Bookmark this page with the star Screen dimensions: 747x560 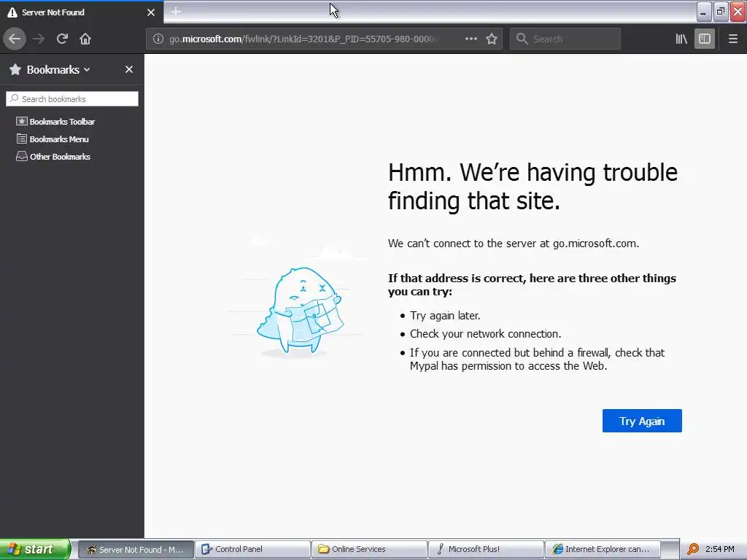coord(492,39)
